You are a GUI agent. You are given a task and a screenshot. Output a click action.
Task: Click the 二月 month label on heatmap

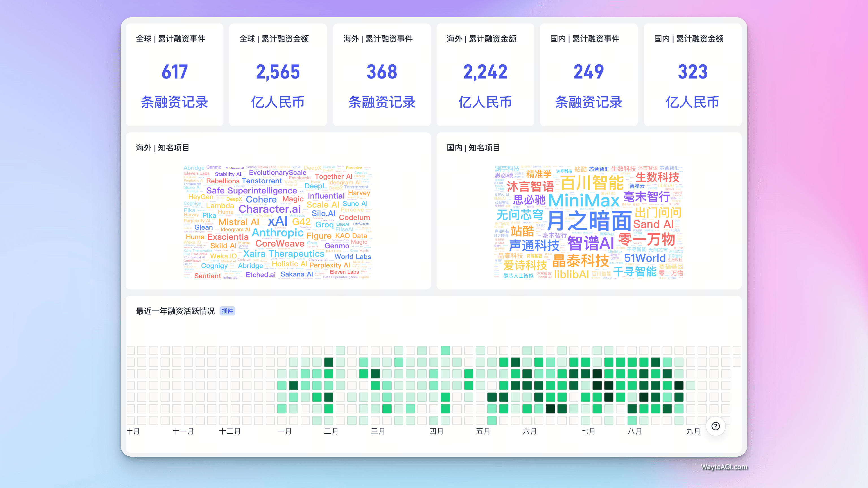coord(331,431)
